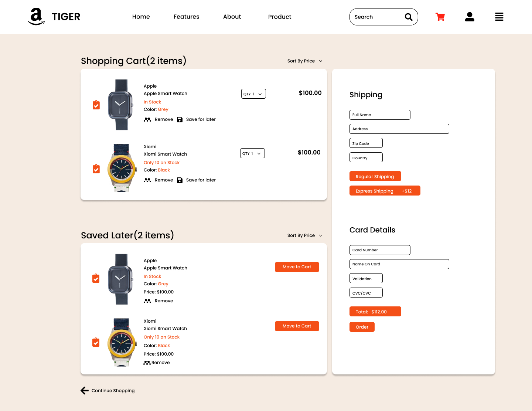This screenshot has width=532, height=411.
Task: Click Apple watch thumbnail in Saved Later
Action: [x=120, y=279]
